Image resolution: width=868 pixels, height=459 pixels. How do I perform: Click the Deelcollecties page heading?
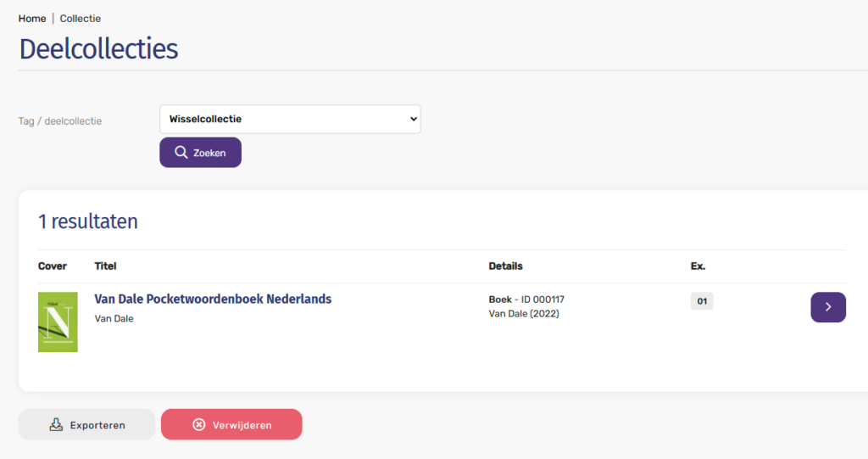coord(98,48)
